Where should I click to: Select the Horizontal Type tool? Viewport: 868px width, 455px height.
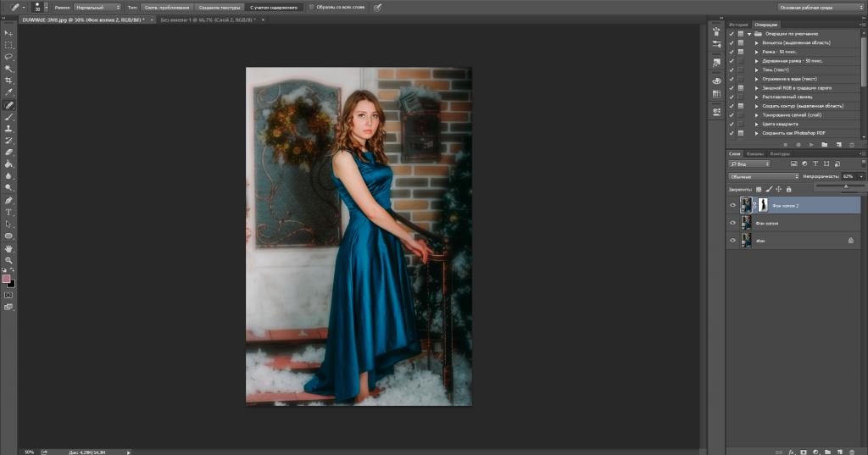(8, 212)
